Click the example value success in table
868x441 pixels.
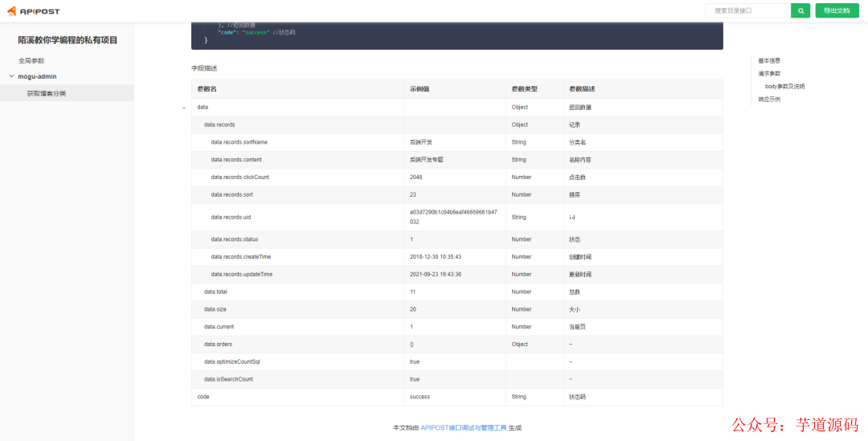pos(420,397)
